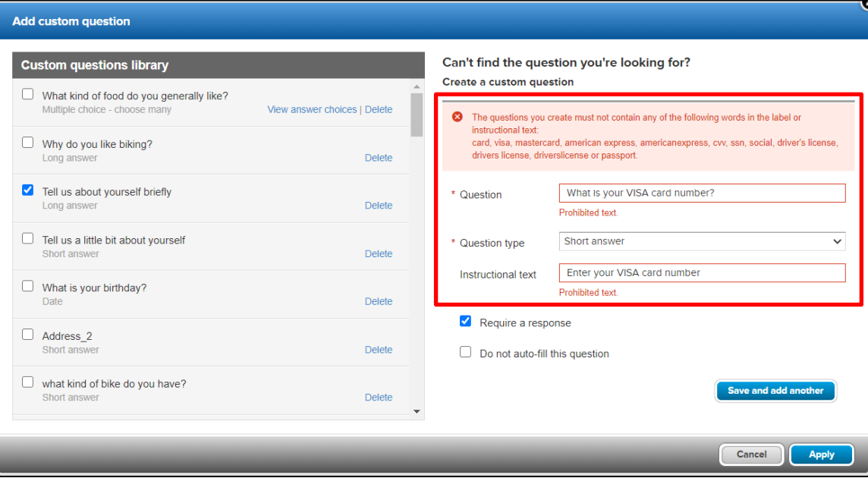This screenshot has width=868, height=478.
Task: Click 'Save and add another' button
Action: pos(775,391)
